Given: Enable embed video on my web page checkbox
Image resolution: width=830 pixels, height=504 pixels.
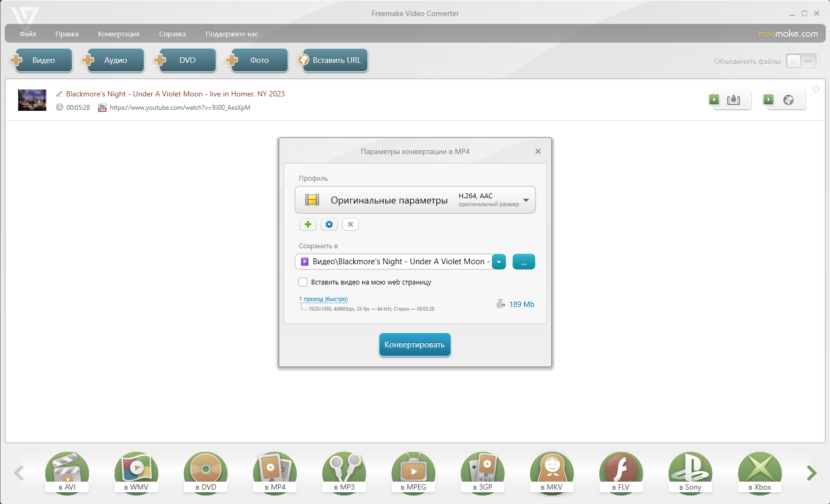Looking at the screenshot, I should 303,282.
